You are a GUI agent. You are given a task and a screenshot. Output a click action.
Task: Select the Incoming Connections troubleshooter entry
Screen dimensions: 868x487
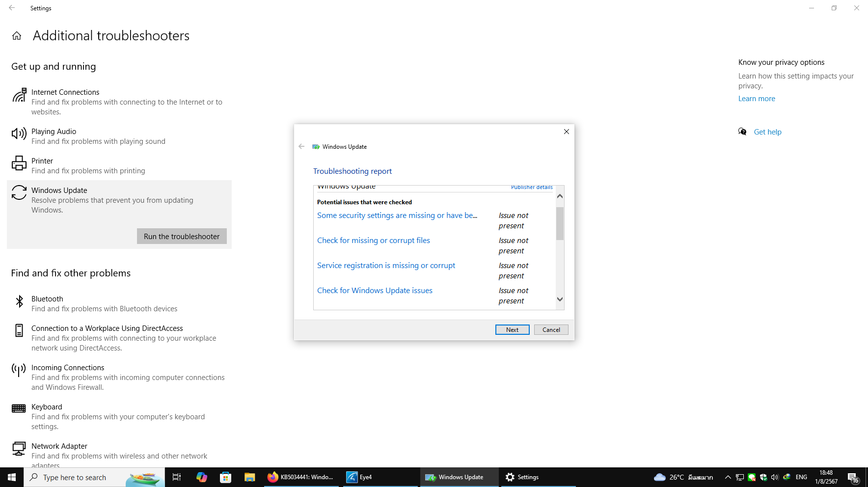(119, 377)
